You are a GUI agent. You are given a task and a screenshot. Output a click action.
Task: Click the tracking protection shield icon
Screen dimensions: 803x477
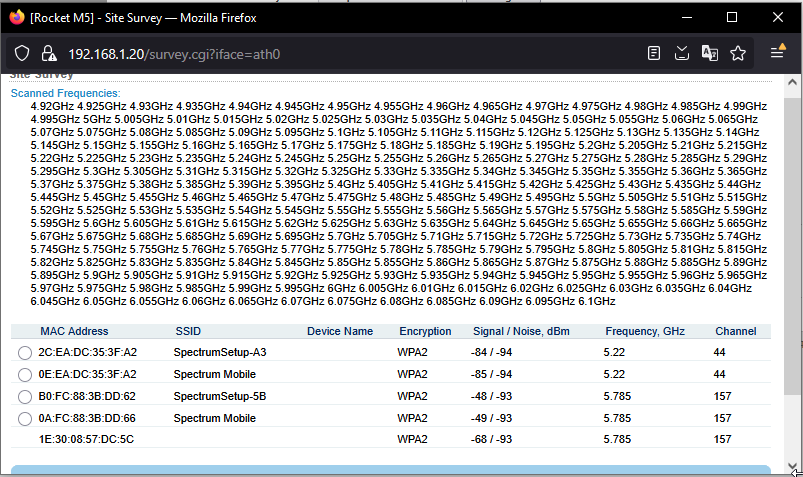22,53
